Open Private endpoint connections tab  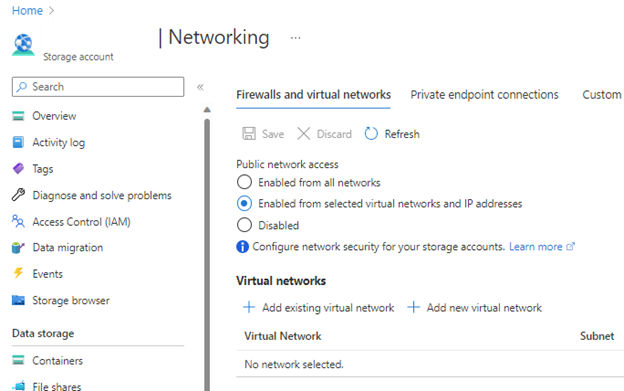point(484,95)
